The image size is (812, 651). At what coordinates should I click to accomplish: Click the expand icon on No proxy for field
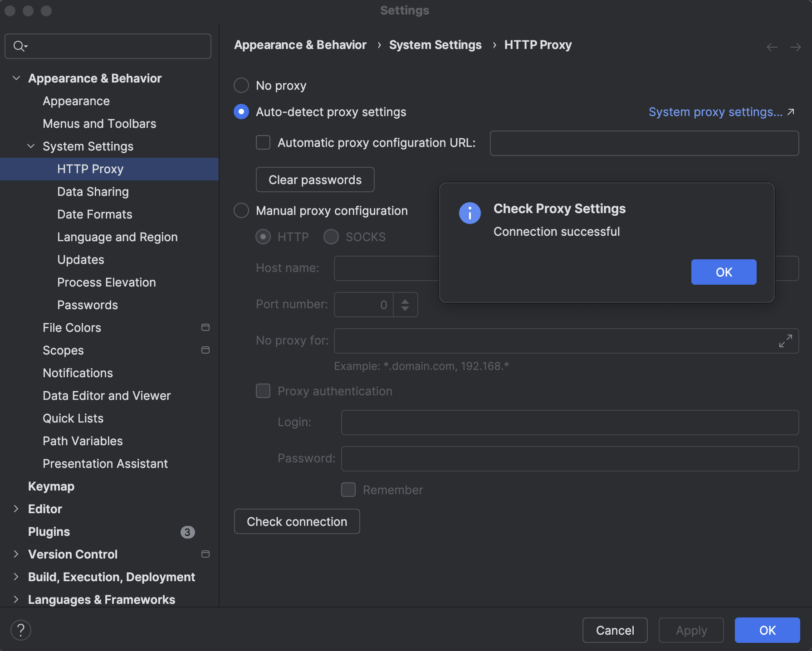pos(786,340)
